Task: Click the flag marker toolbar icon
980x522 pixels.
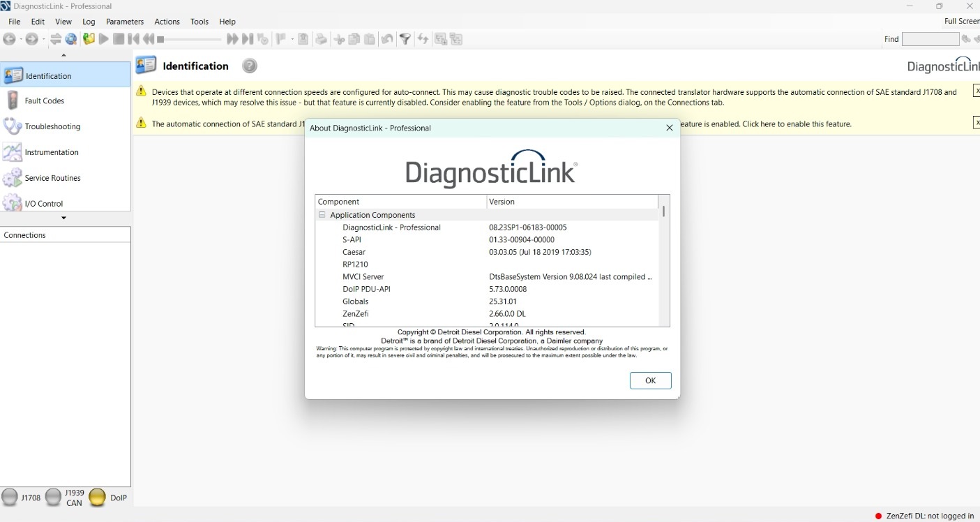Action: (x=281, y=39)
